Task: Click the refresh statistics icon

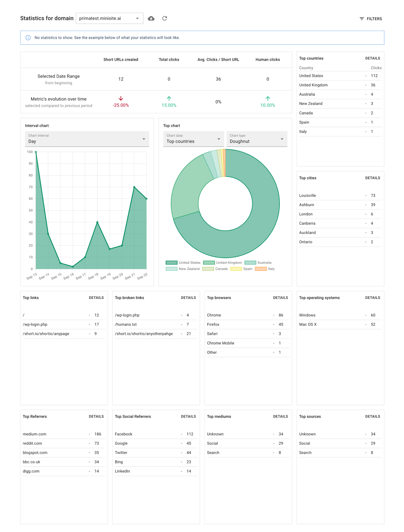Action: (165, 19)
